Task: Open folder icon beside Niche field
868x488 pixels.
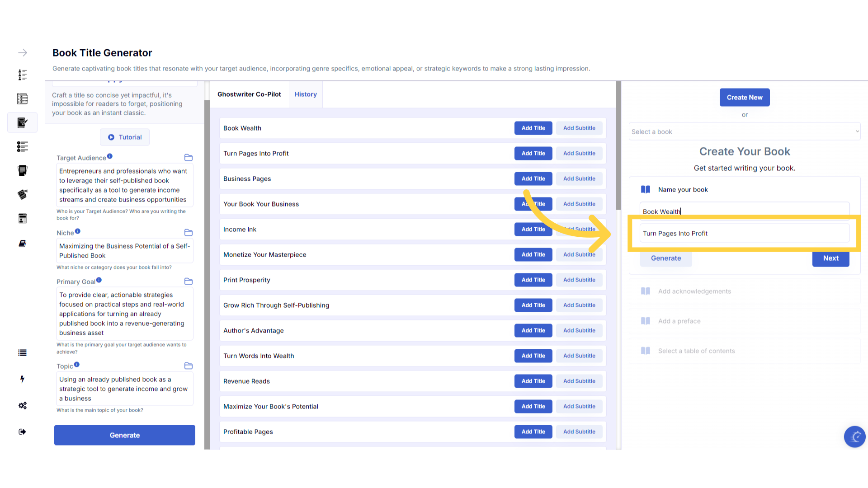Action: pyautogui.click(x=189, y=233)
